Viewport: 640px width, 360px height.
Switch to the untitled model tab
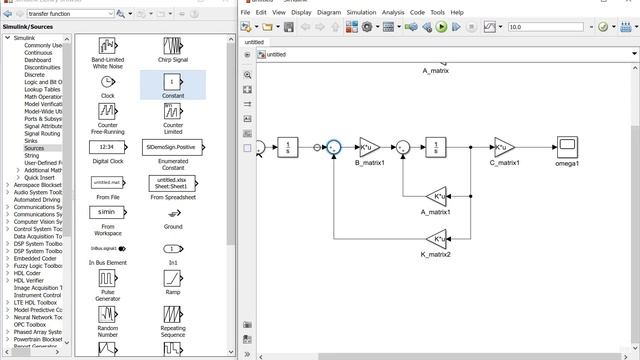pyautogui.click(x=254, y=42)
